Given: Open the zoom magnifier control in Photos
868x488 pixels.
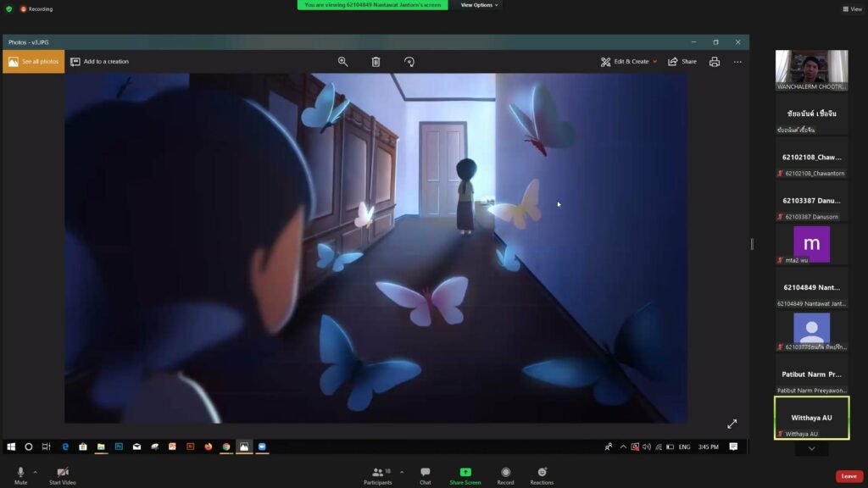Looking at the screenshot, I should pos(342,61).
